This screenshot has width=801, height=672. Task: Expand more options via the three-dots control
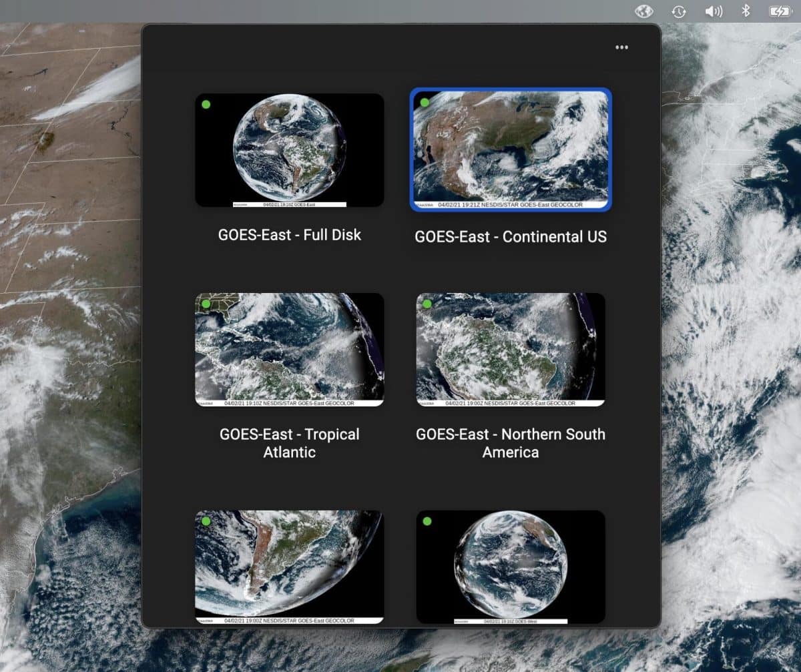621,47
